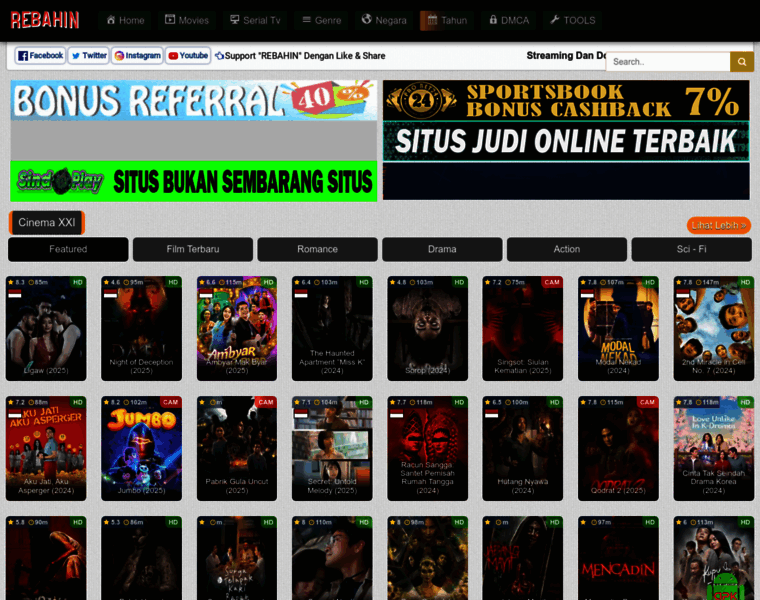The height and width of the screenshot is (600, 760).
Task: Click the REBAHIN site logo
Action: click(45, 20)
